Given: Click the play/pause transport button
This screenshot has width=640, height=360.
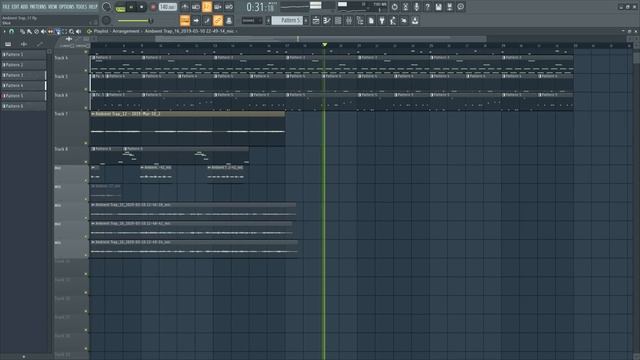Looking at the screenshot, I should point(131,7).
